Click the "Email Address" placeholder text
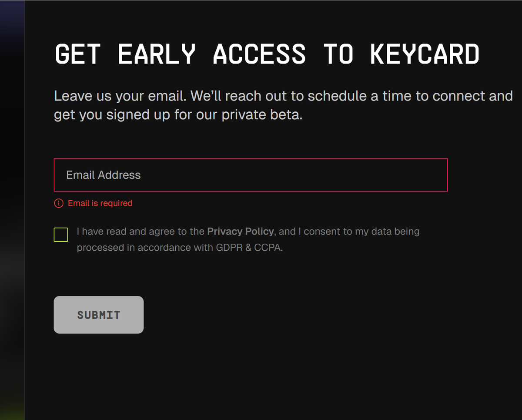The image size is (522, 420). [x=104, y=175]
